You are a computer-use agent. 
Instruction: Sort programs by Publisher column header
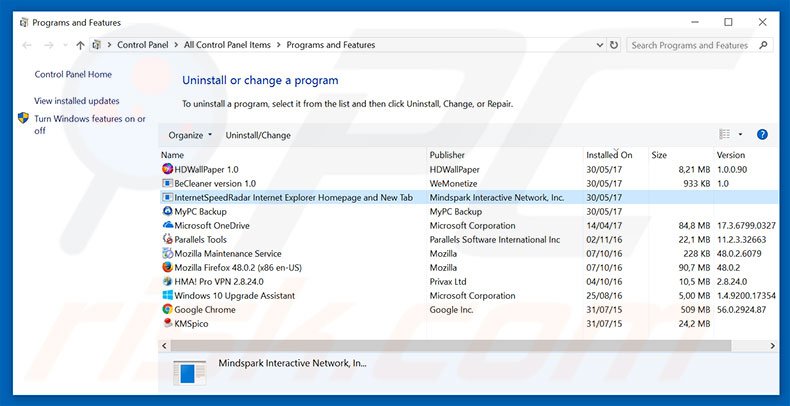[447, 155]
